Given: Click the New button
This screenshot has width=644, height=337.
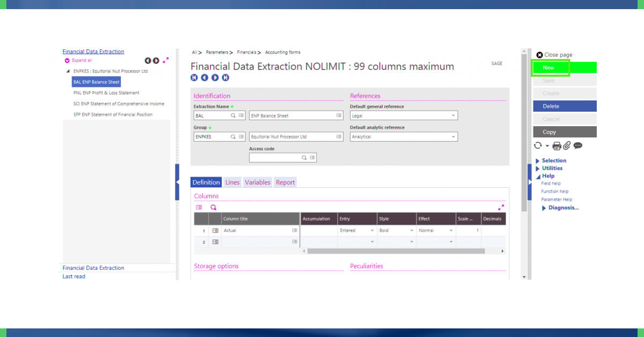Looking at the screenshot, I should (x=565, y=68).
